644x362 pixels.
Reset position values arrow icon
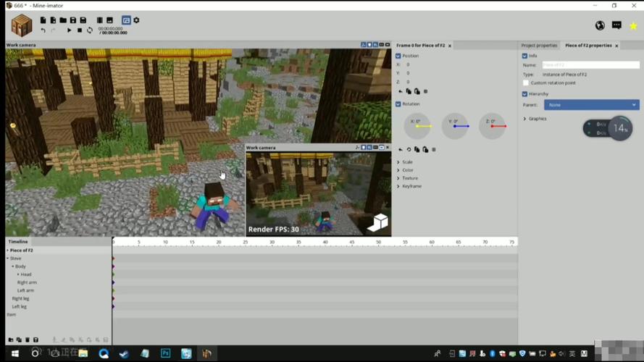[401, 91]
